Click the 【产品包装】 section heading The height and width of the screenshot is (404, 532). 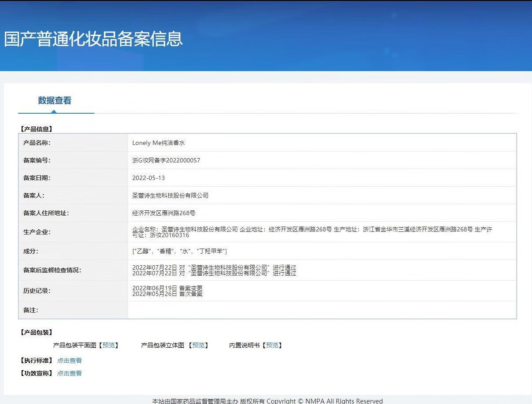click(x=36, y=332)
